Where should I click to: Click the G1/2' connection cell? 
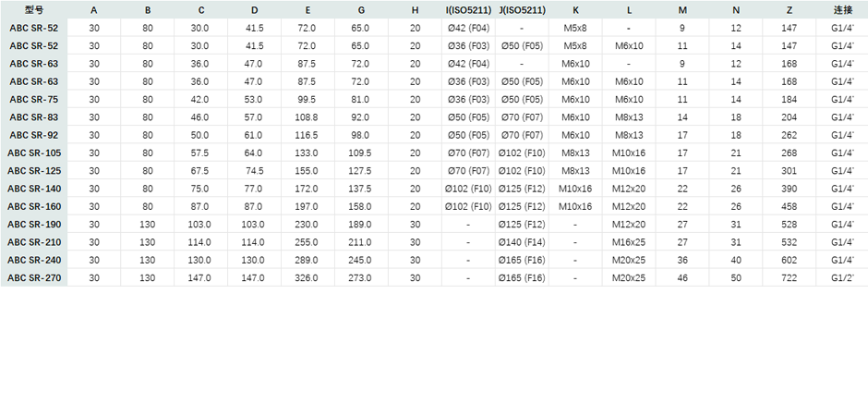[x=842, y=277]
